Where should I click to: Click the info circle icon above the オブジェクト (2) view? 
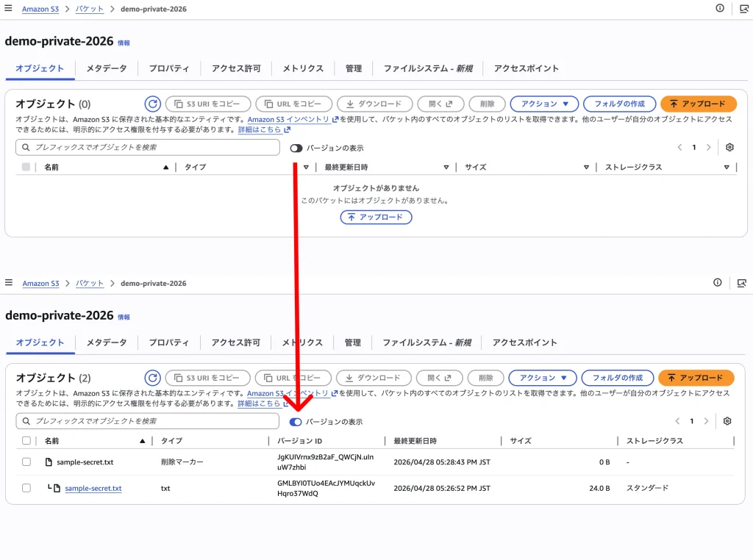[x=718, y=283]
